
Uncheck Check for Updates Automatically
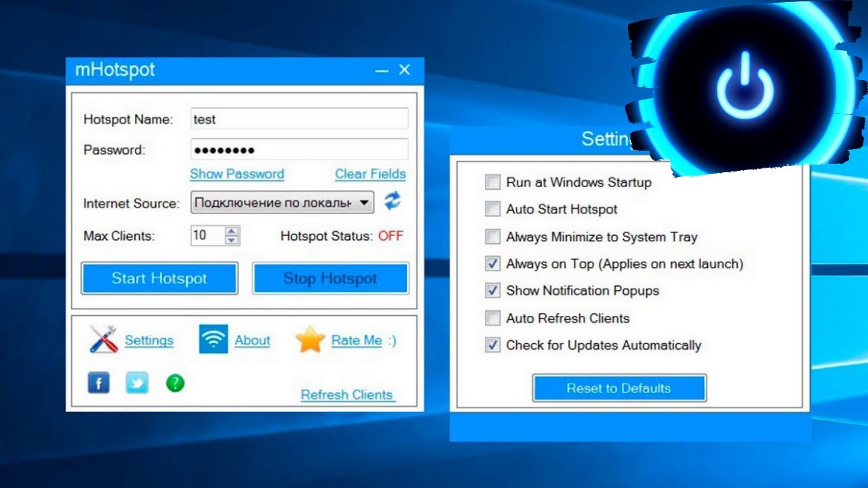[x=493, y=345]
